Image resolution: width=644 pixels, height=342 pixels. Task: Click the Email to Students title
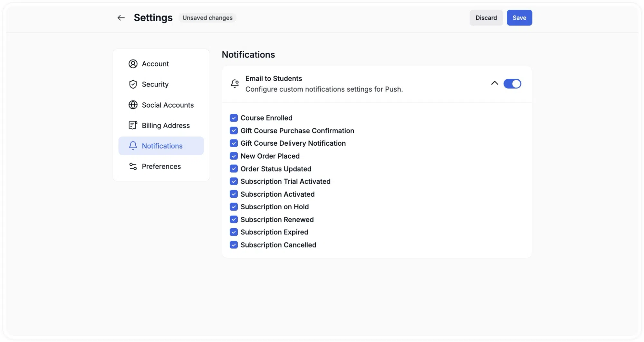pyautogui.click(x=274, y=78)
